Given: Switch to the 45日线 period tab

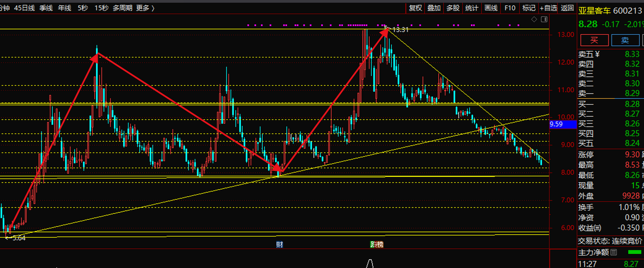Looking at the screenshot, I should (24, 8).
